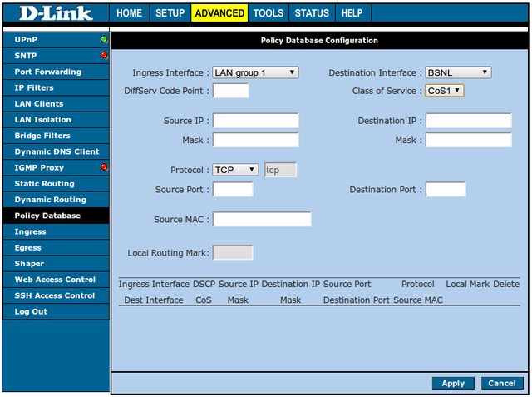Open IGMP Proxy page

click(x=56, y=167)
